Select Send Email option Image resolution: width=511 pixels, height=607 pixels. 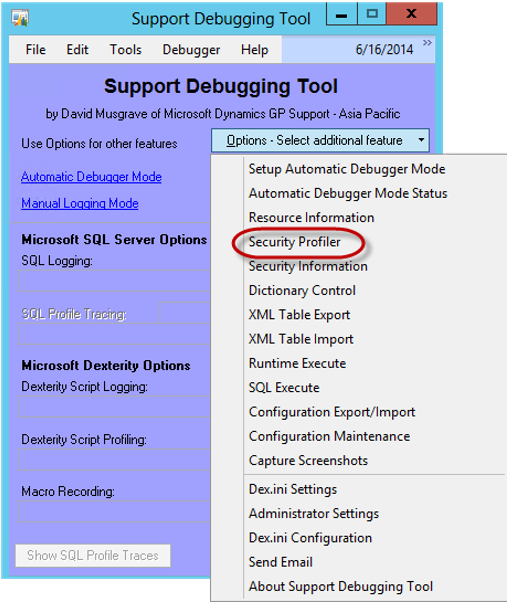[280, 562]
